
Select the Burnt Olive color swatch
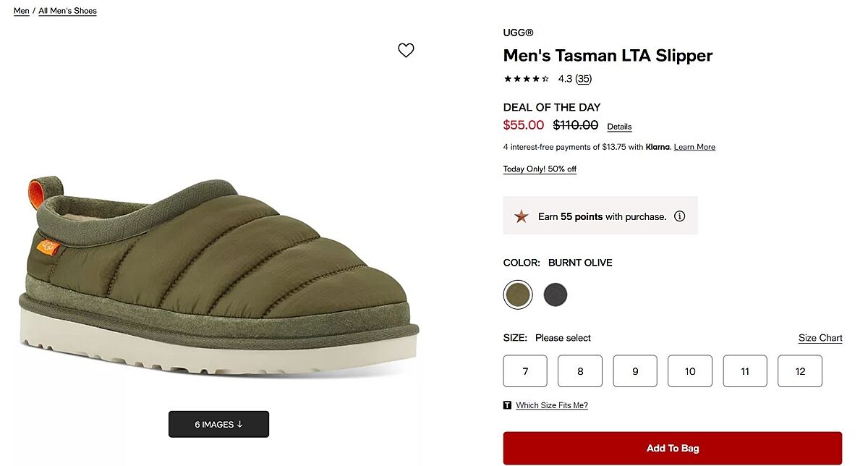point(518,295)
